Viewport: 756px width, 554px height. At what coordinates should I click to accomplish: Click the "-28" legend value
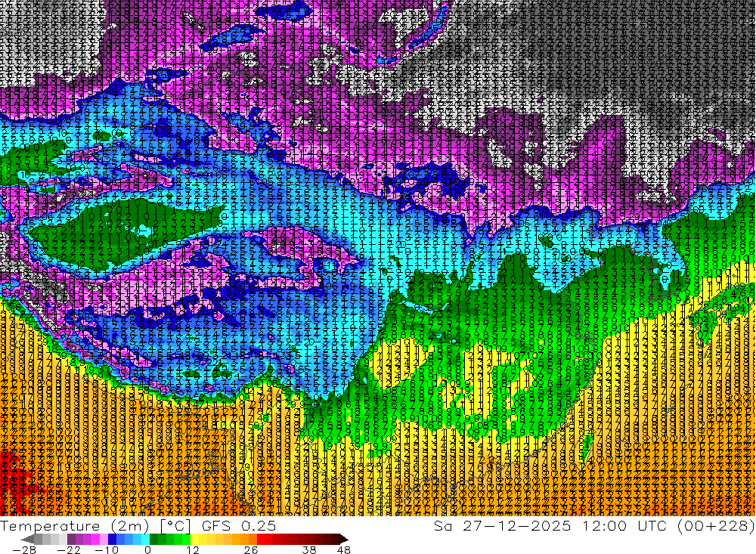[x=24, y=549]
